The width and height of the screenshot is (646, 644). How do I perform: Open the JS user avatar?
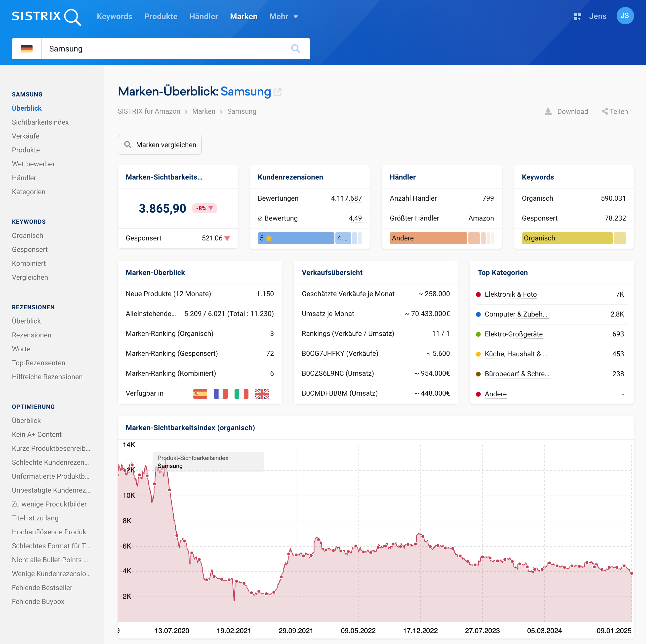point(625,16)
